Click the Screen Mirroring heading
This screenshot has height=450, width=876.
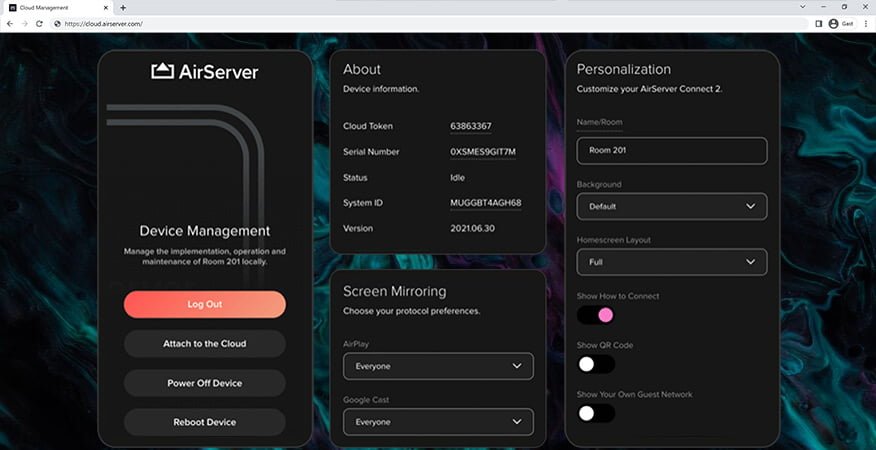394,291
